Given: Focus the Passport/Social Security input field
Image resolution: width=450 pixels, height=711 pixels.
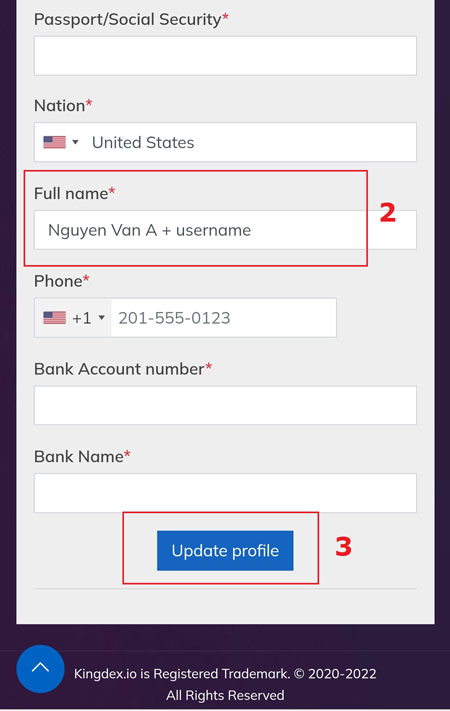Looking at the screenshot, I should click(x=225, y=56).
